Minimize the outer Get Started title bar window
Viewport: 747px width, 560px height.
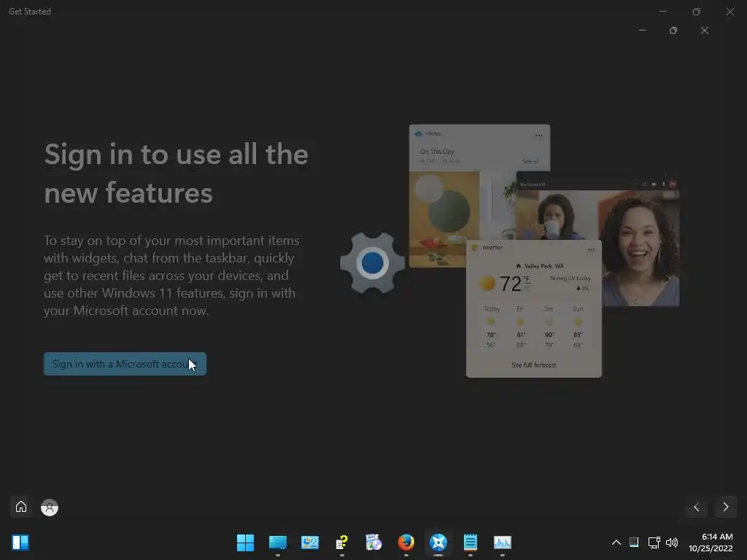(x=662, y=12)
